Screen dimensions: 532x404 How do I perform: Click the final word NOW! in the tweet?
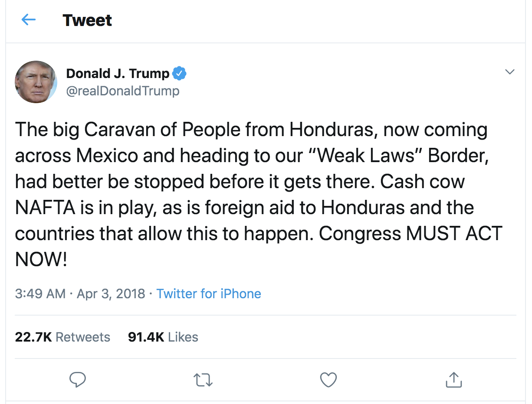pyautogui.click(x=41, y=260)
